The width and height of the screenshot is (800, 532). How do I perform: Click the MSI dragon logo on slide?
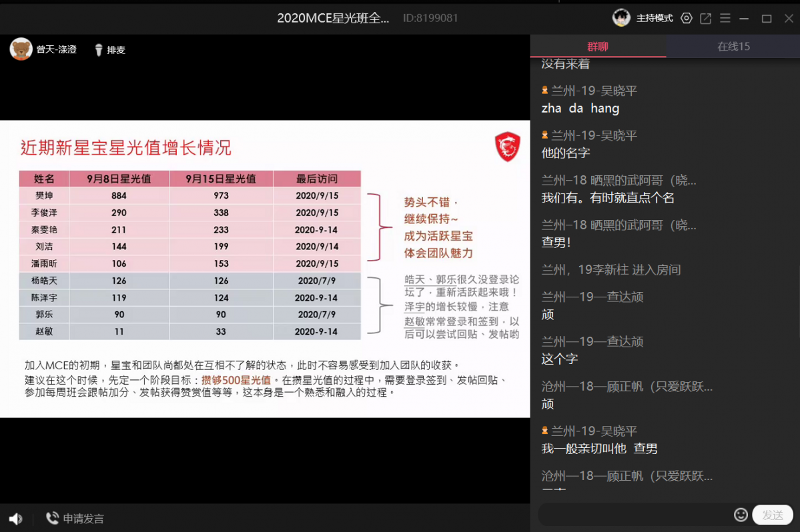tap(506, 146)
